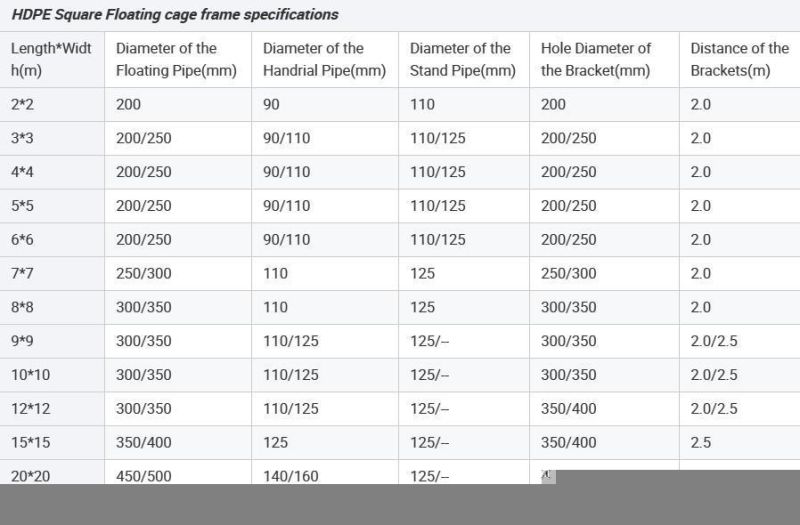Click the 15*15 size cell
The image size is (800, 525).
(30, 442)
